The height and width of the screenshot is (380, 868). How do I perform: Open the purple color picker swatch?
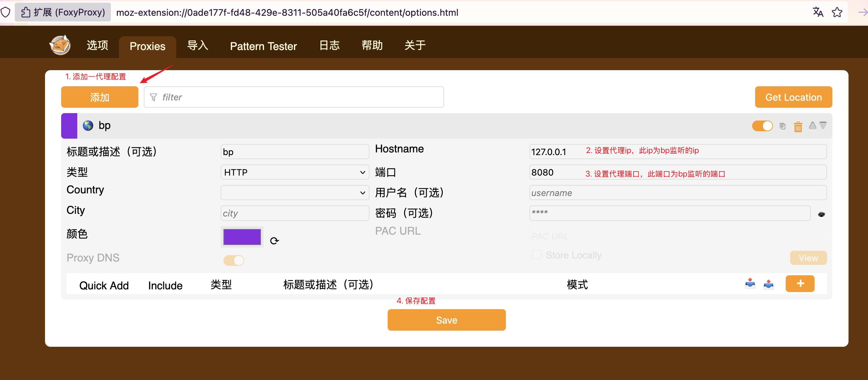(242, 237)
